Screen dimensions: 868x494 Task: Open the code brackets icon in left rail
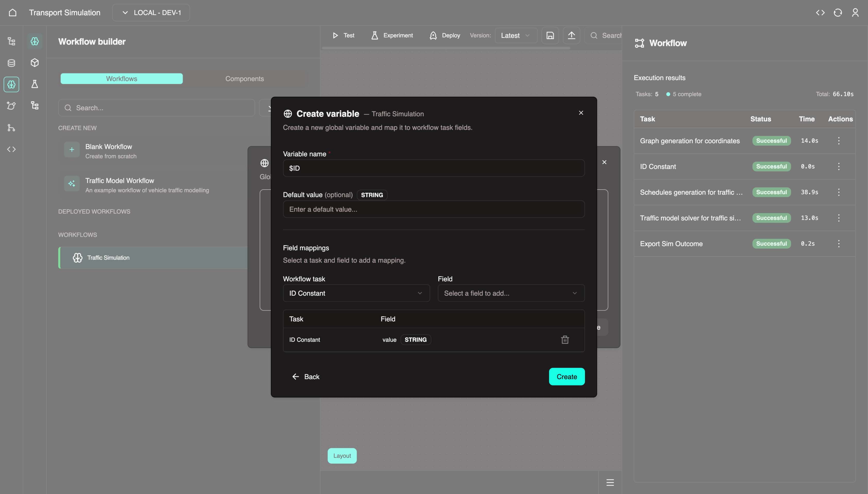tap(12, 149)
